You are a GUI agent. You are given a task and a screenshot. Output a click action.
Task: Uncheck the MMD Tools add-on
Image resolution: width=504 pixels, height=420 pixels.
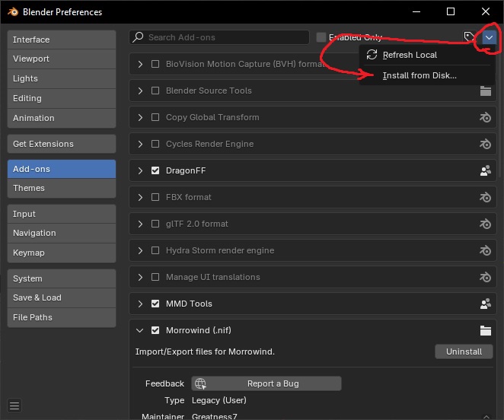[155, 304]
